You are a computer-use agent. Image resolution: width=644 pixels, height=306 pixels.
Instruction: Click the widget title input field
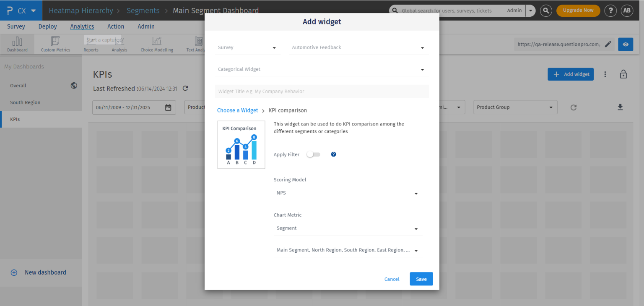point(322,91)
